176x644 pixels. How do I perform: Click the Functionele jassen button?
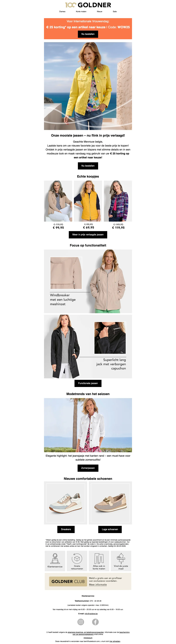tap(88, 383)
